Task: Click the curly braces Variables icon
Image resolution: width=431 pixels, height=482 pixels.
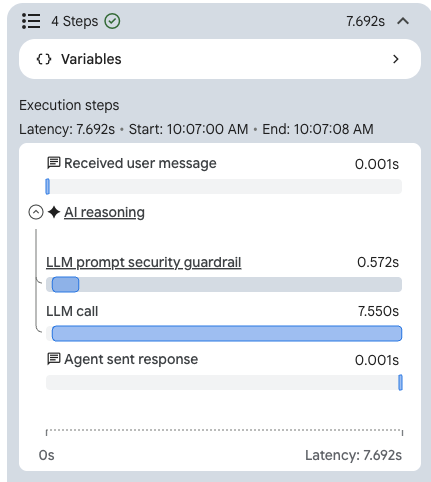Action: pos(44,59)
